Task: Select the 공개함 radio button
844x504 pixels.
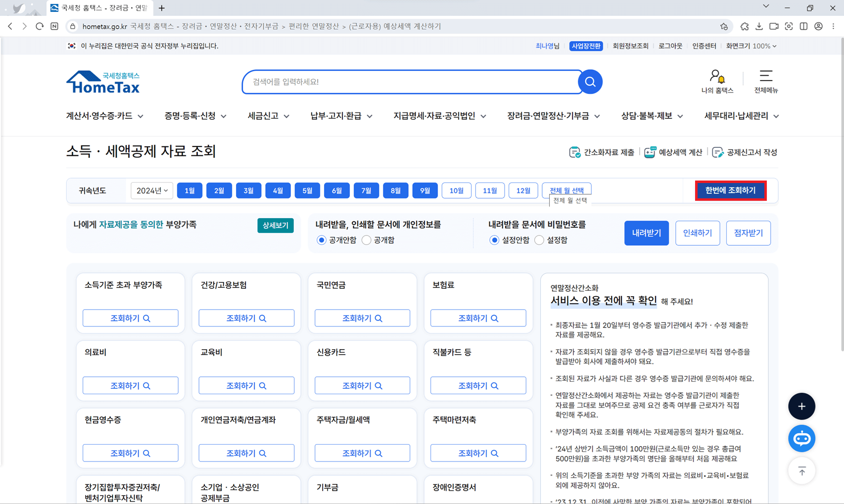Action: click(x=366, y=240)
